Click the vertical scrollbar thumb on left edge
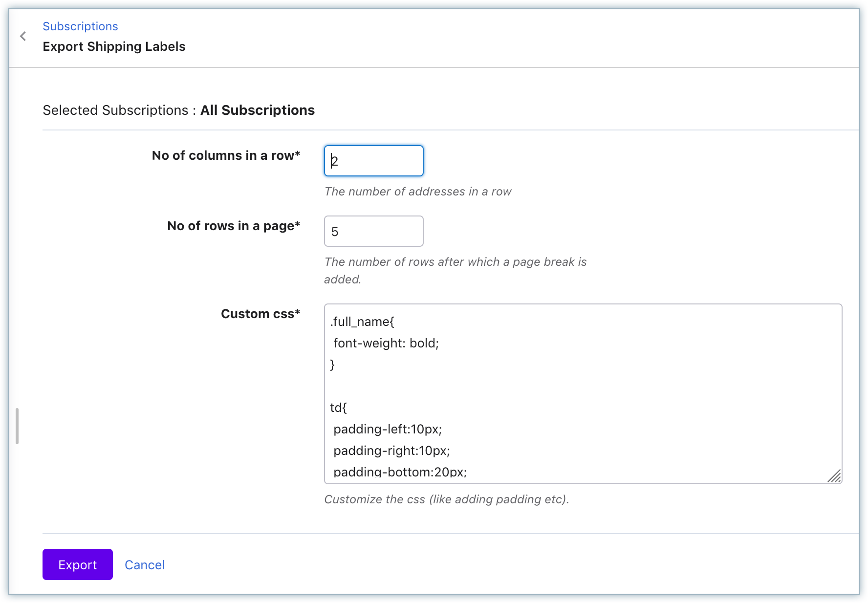 pos(17,426)
